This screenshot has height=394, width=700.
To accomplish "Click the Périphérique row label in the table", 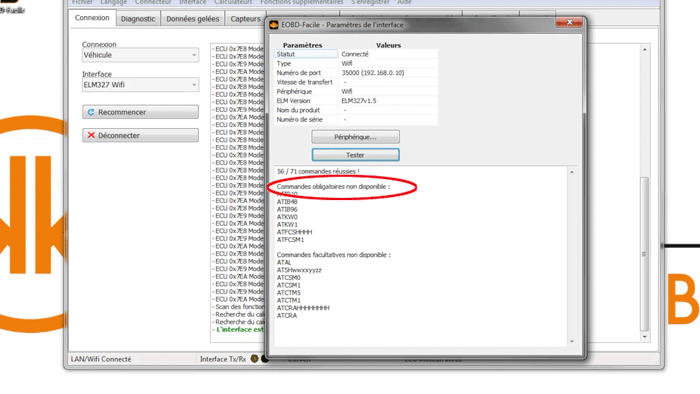I will click(294, 91).
